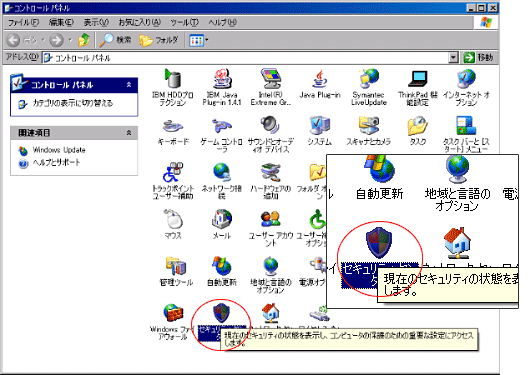Open the ネットワーク接続 icon
Image resolution: width=530 pixels, height=375 pixels.
coord(221,181)
